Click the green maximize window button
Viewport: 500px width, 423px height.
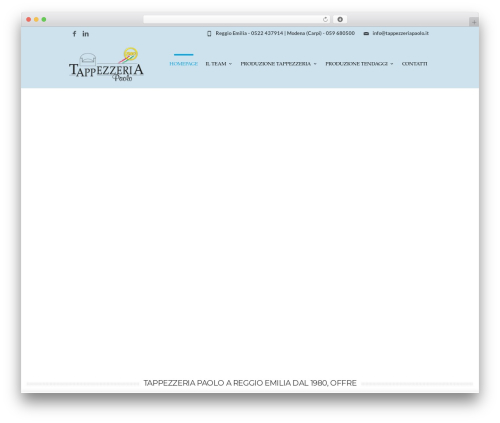[x=44, y=19]
